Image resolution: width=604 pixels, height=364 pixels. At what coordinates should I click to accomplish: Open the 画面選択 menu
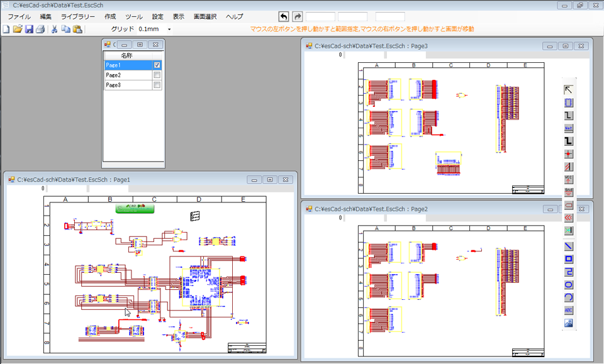point(206,16)
